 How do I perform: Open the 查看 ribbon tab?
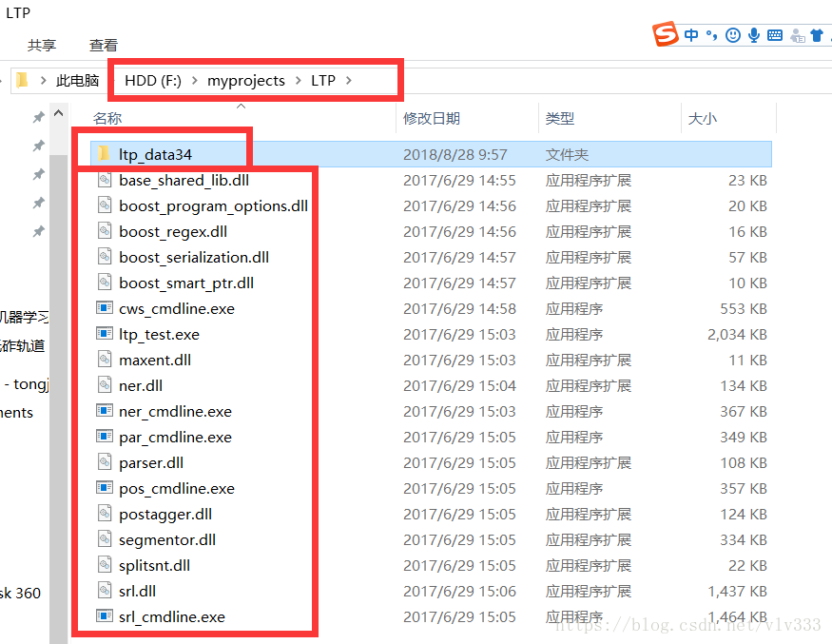[103, 45]
